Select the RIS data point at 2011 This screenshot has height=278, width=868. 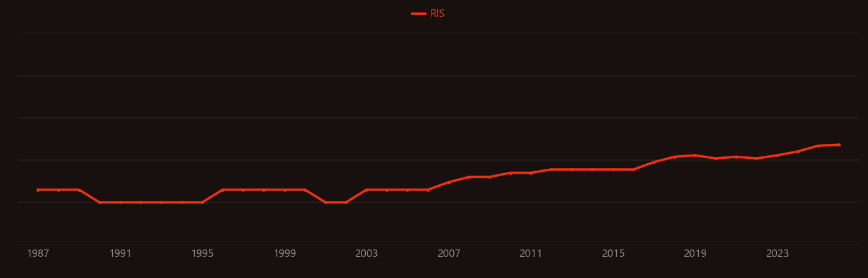pos(531,173)
